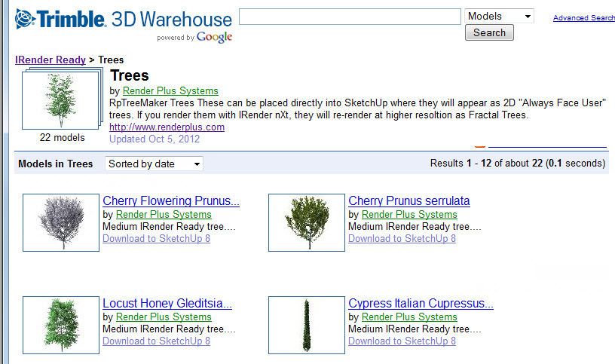Download Locust Honey Gleditsia to SketchUp 8
615x364 pixels.
[x=156, y=341]
